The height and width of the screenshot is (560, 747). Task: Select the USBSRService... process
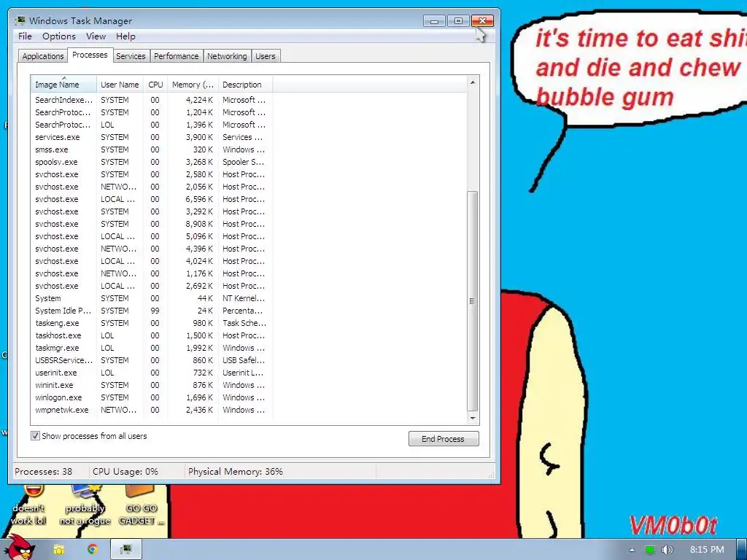pyautogui.click(x=152, y=360)
